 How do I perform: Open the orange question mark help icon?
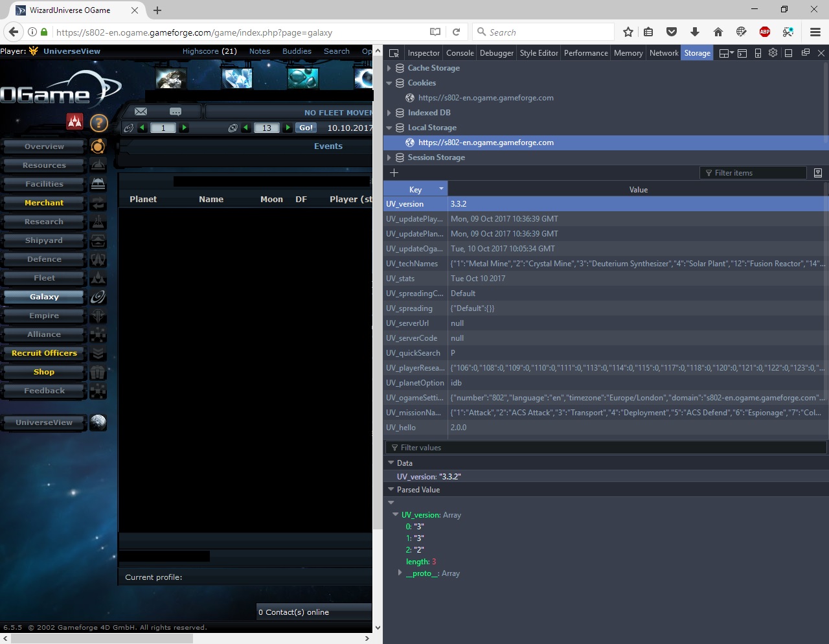coord(98,122)
